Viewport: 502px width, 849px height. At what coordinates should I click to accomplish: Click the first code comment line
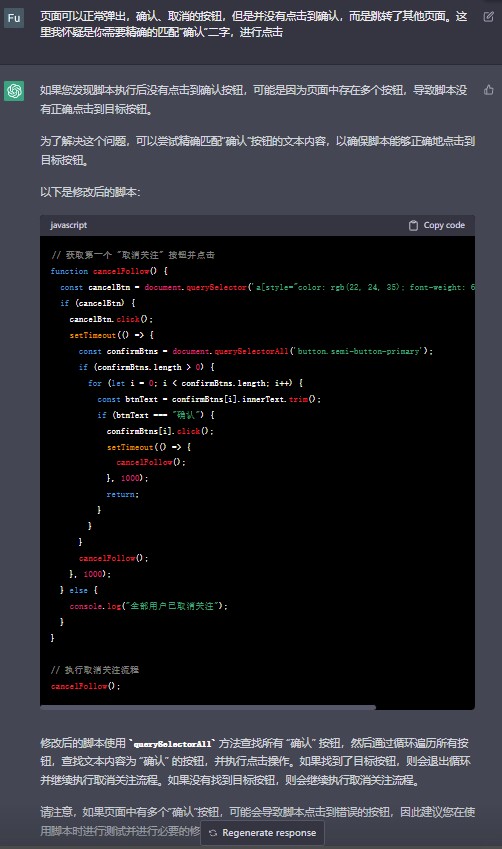coord(133,254)
